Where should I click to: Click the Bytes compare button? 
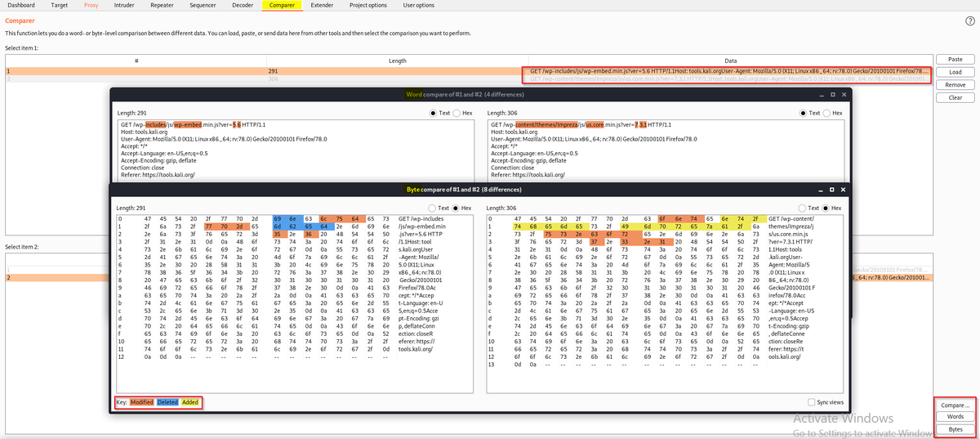955,429
